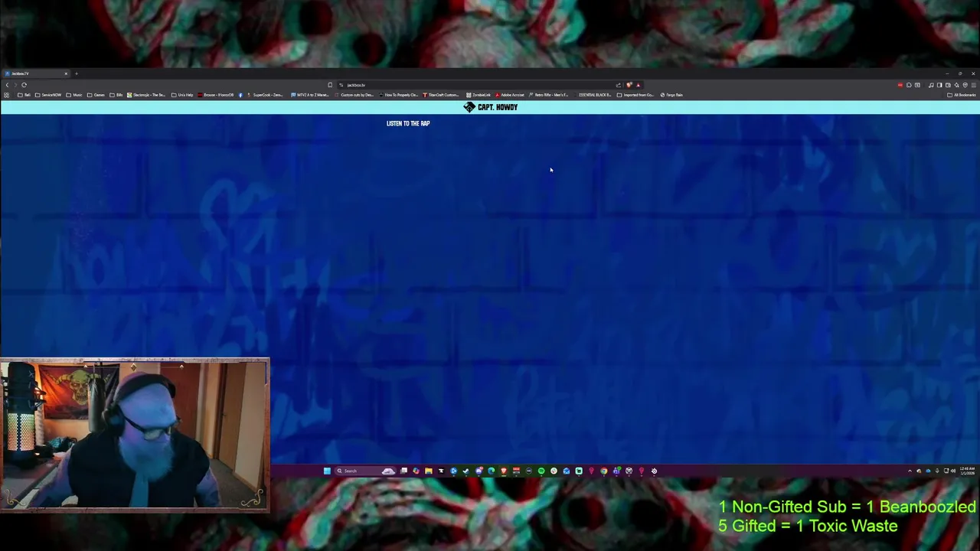
Task: Open the How To Properly Cle... bookmark
Action: tap(398, 95)
